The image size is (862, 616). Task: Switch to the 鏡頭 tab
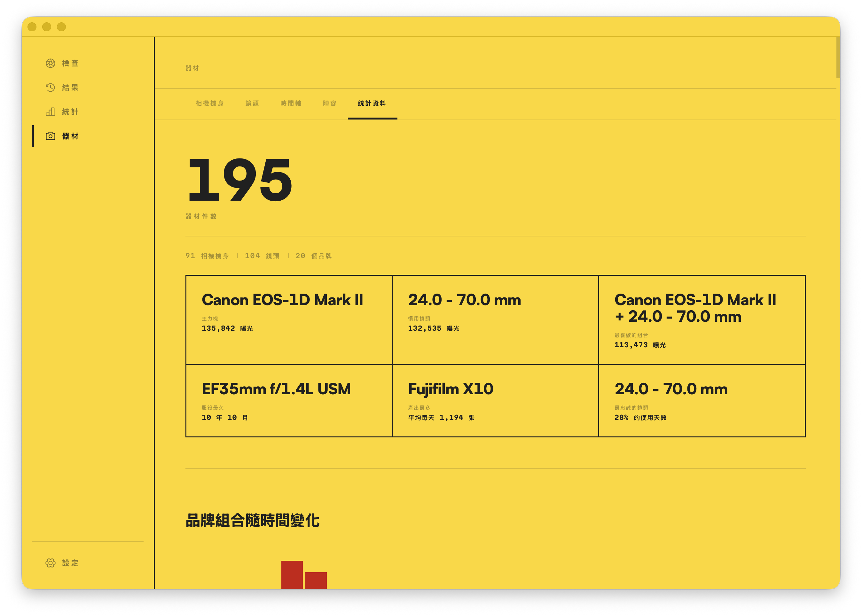tap(252, 103)
